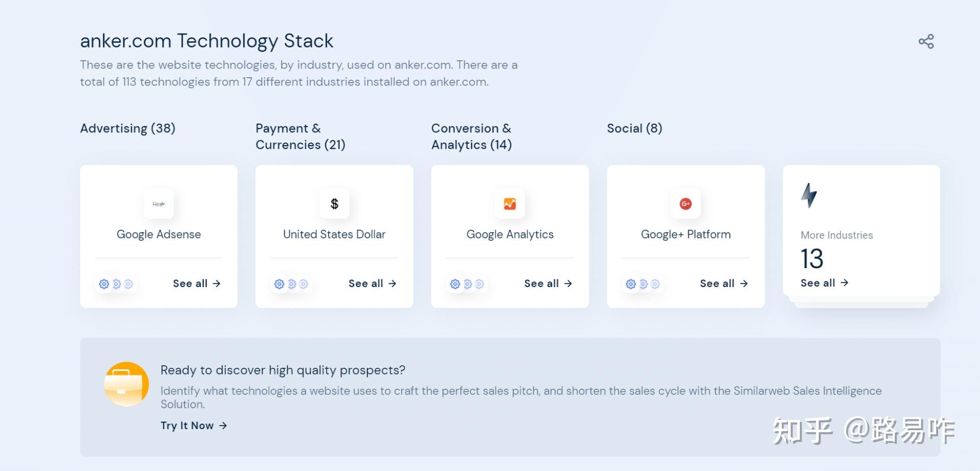Click the Google+ Platform icon

pos(685,204)
